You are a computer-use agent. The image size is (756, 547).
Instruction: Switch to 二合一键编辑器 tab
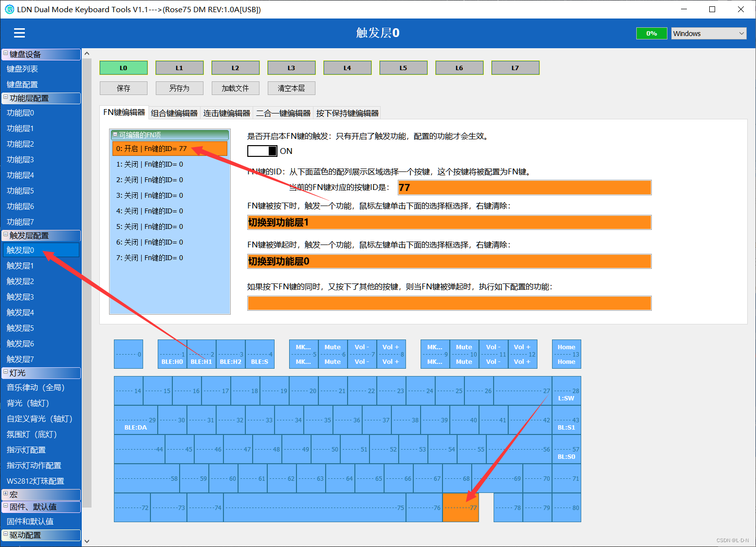click(x=283, y=113)
